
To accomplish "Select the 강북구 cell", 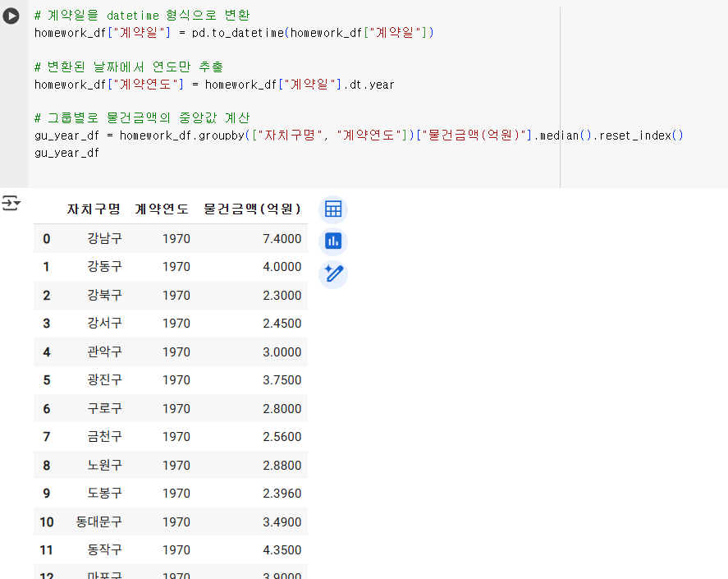I will point(104,295).
